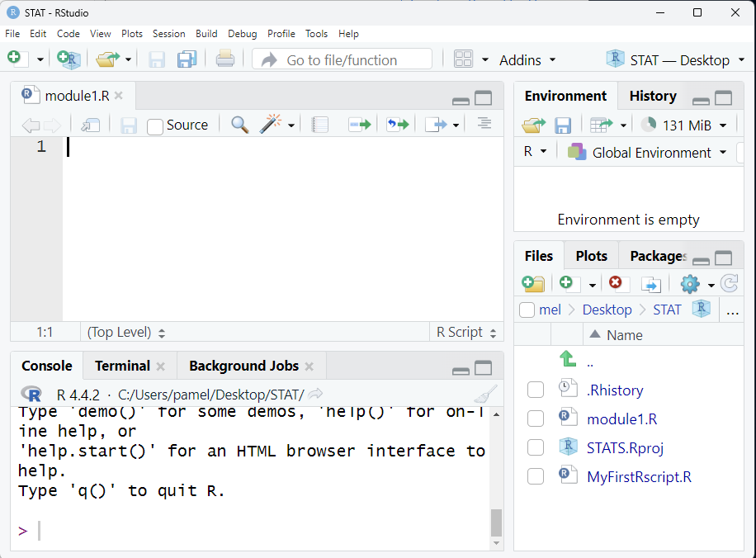This screenshot has height=558, width=756.
Task: Click the Rename file icon in the Files pane
Action: click(x=651, y=285)
